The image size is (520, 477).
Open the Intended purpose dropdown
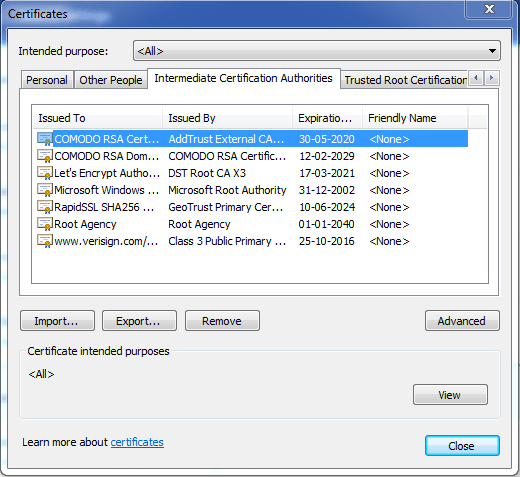317,51
